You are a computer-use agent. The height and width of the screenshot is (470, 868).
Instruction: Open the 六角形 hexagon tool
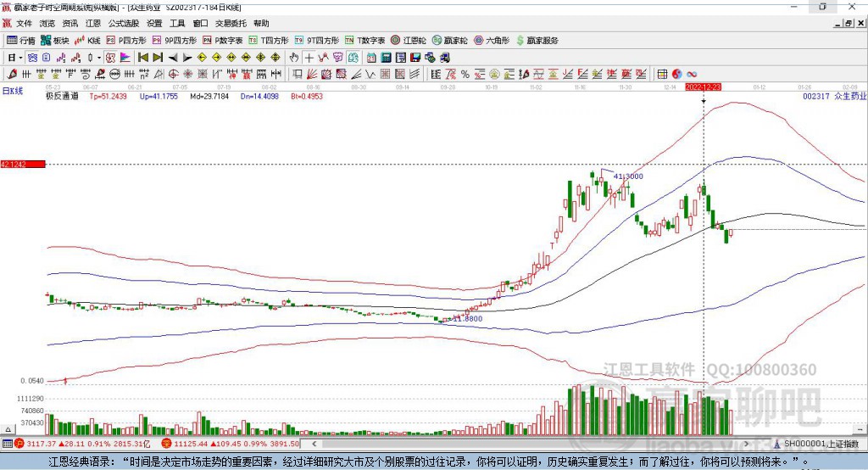point(492,41)
